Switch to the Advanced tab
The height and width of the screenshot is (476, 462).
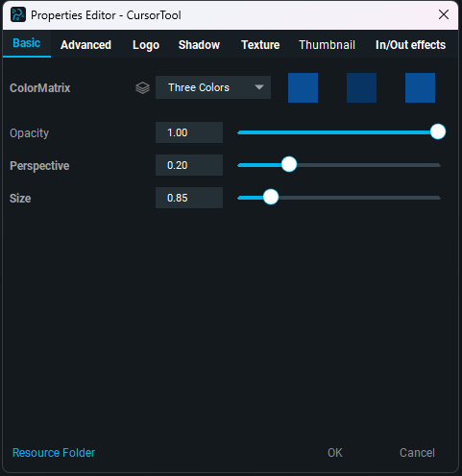point(85,45)
